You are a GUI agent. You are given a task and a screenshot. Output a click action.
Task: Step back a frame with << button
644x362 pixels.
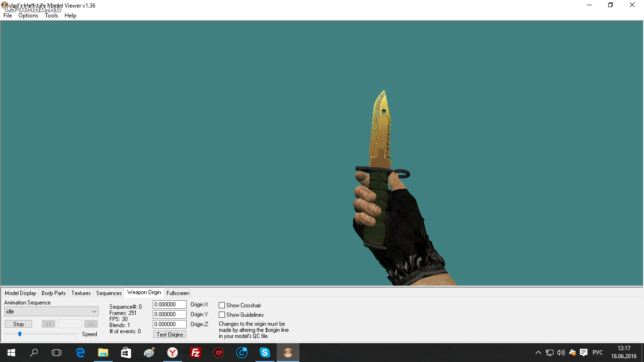(x=49, y=324)
